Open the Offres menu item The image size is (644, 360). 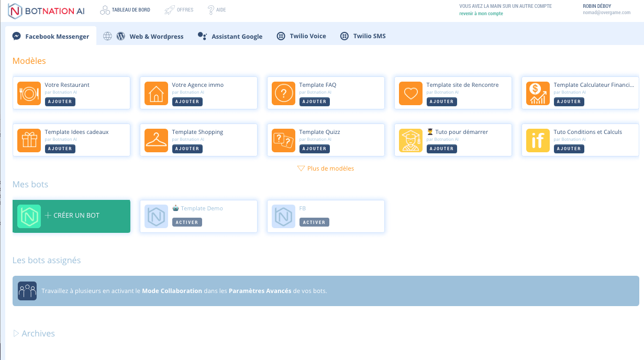coord(179,10)
